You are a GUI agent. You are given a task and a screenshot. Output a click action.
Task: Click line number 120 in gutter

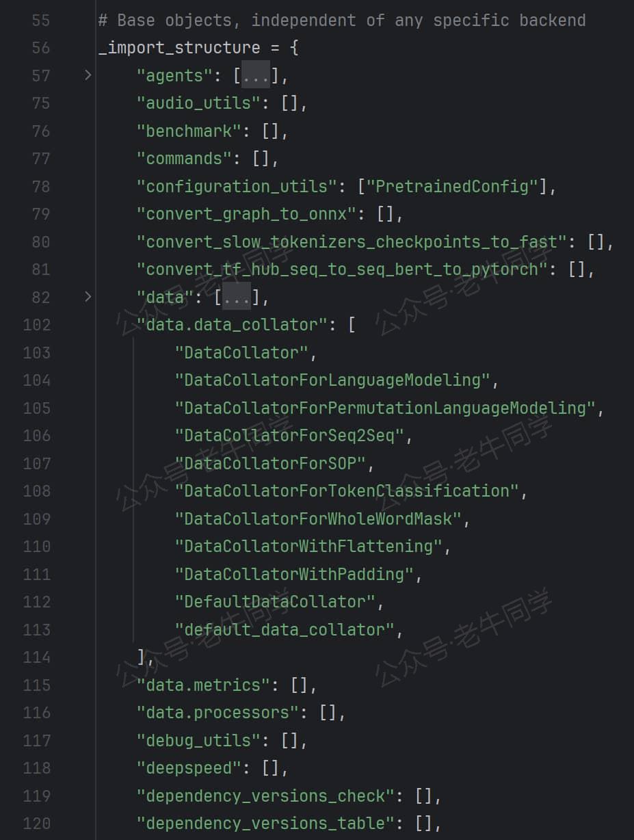(x=36, y=824)
